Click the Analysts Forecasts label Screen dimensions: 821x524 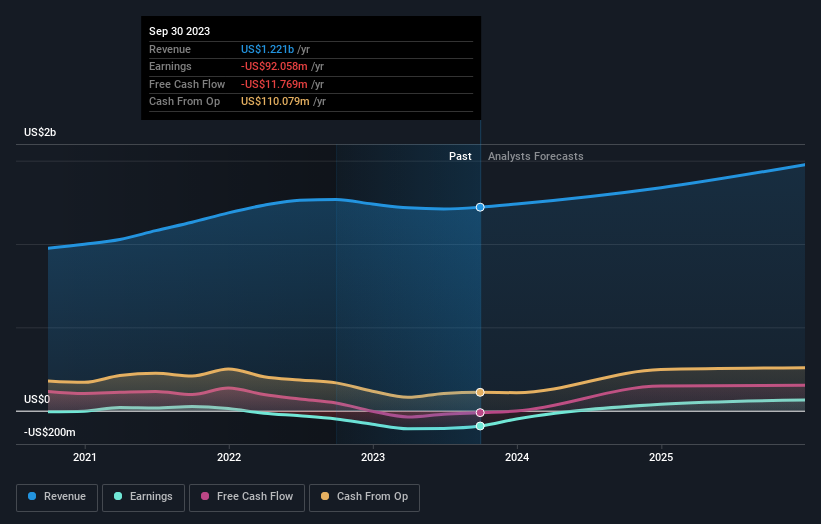pyautogui.click(x=536, y=156)
